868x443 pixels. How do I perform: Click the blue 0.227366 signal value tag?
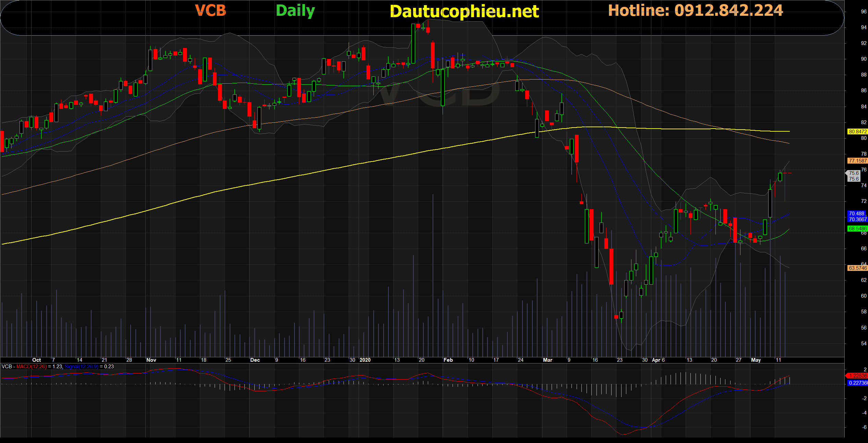[x=857, y=383]
